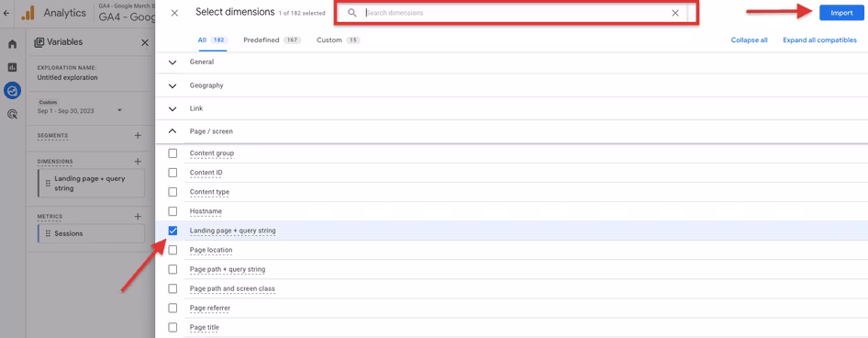Click the Page location label

[211, 250]
